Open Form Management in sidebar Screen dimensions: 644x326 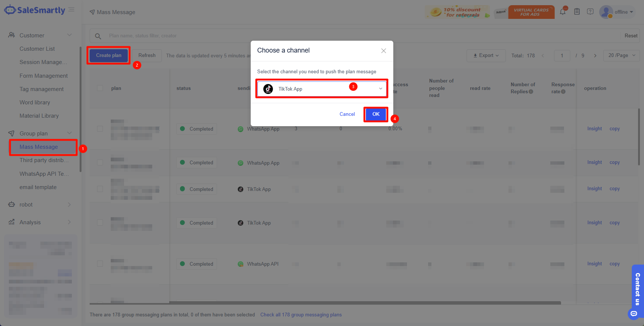pos(44,76)
